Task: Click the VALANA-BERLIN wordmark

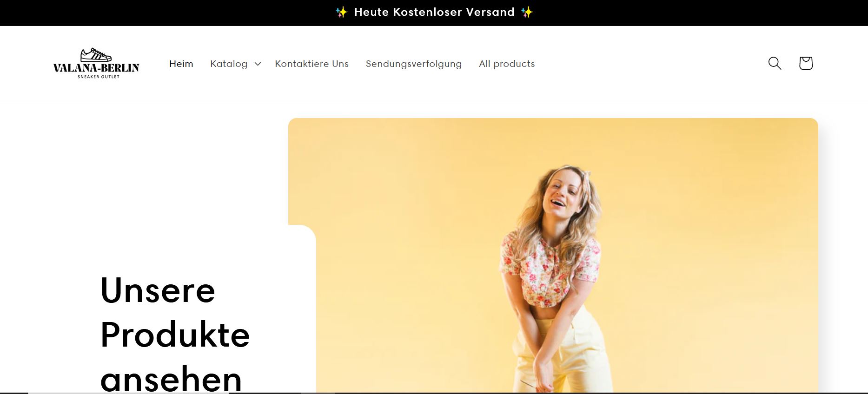Action: pos(96,68)
